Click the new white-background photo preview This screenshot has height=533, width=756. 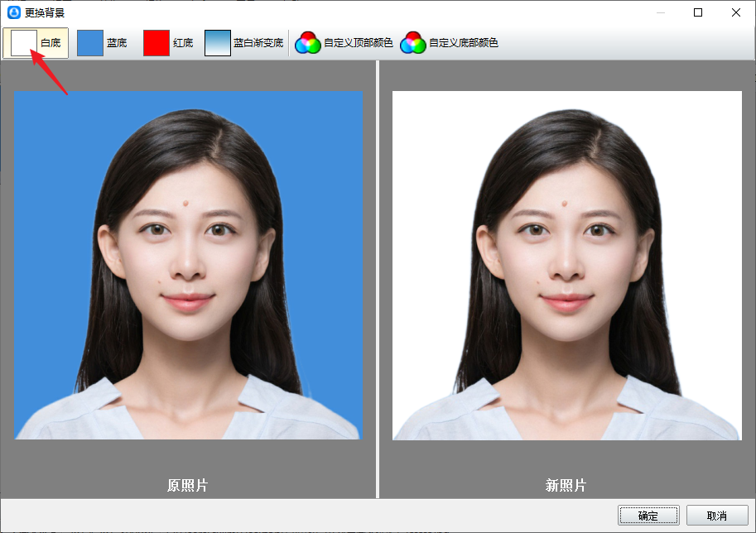(566, 265)
